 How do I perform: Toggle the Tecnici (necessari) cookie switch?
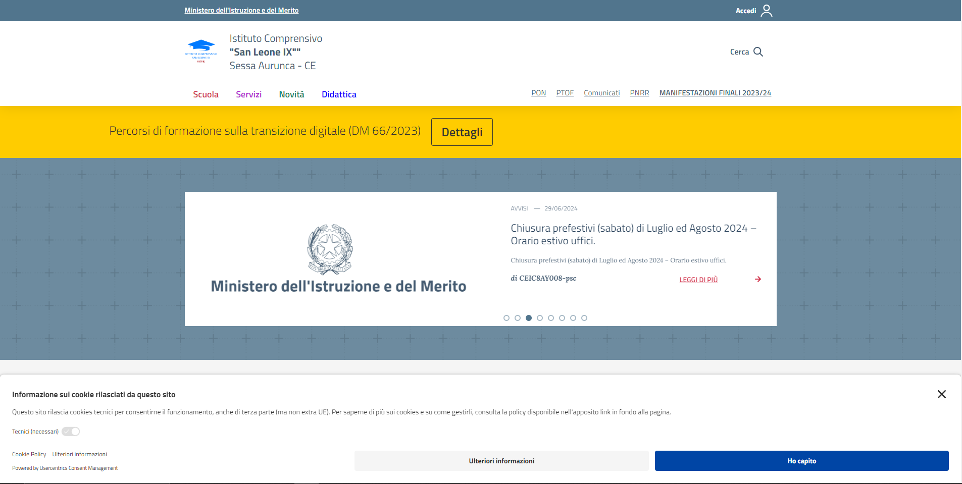71,432
